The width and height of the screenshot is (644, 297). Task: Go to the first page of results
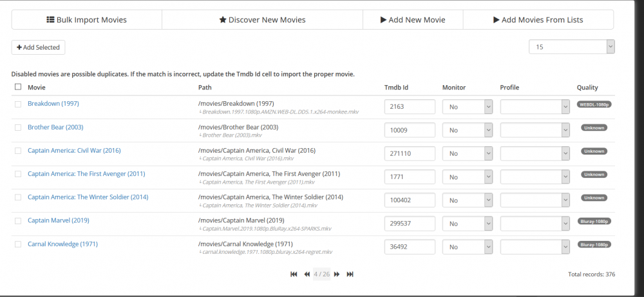pyautogui.click(x=294, y=274)
